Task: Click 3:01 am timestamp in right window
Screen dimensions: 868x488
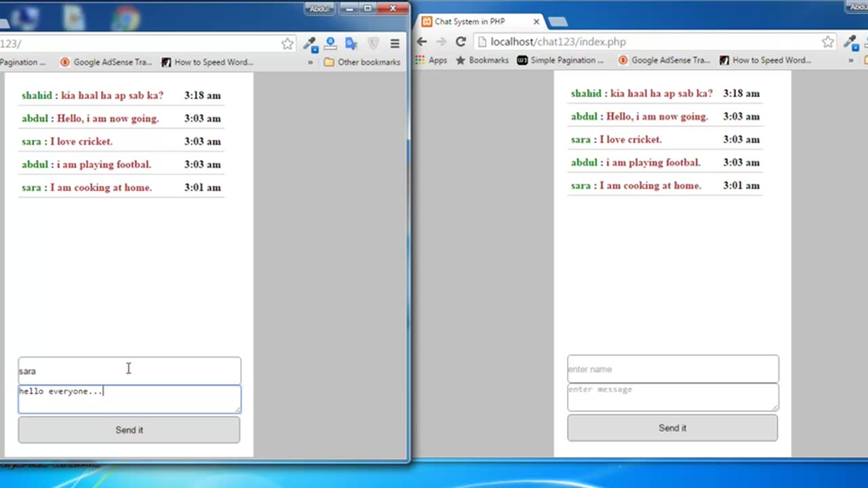Action: click(x=741, y=186)
